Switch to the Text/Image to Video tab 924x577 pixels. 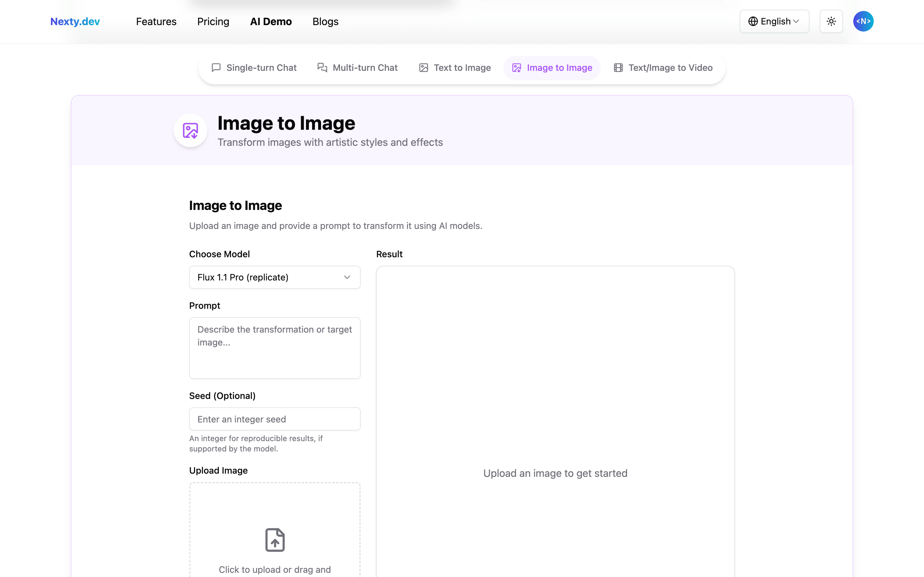point(663,68)
